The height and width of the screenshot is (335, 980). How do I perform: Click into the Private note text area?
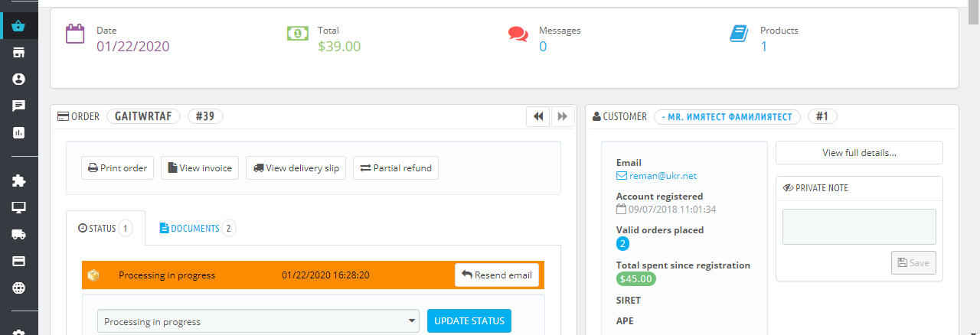859,226
